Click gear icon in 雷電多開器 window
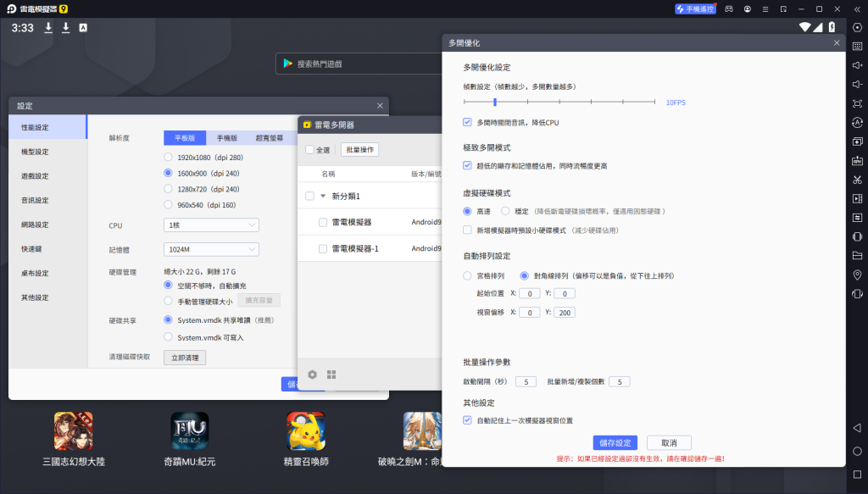This screenshot has width=868, height=494. (312, 375)
